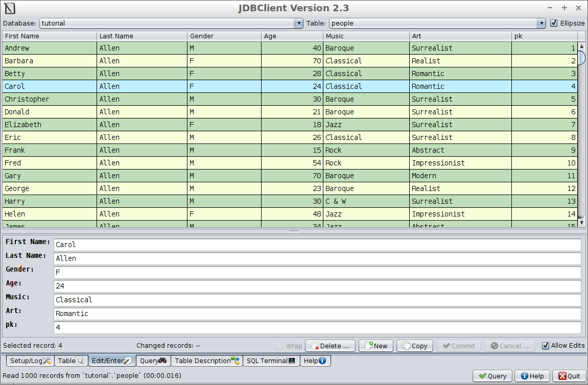Click the binoculars icon on Query tab
The height and width of the screenshot is (385, 588).
[x=162, y=361]
